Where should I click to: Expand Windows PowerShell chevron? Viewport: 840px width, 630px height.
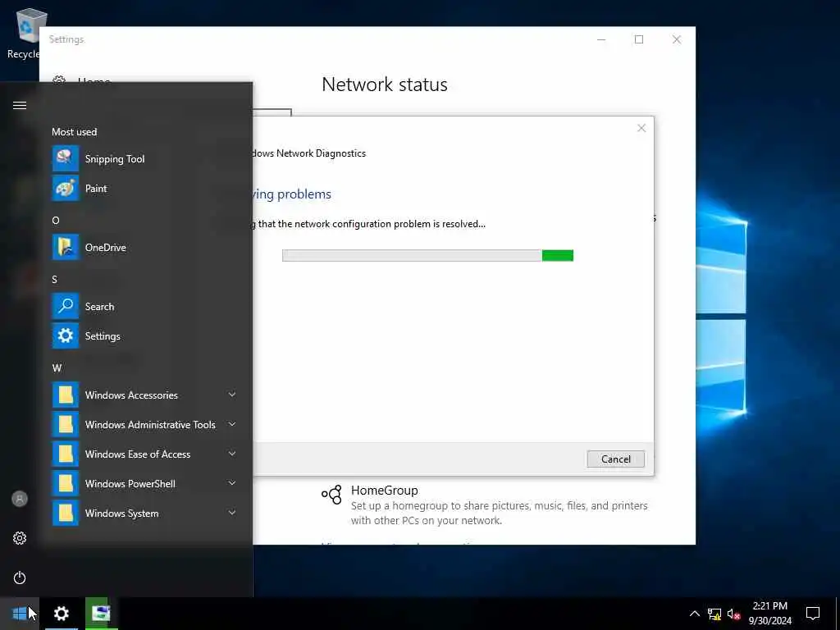(x=232, y=482)
